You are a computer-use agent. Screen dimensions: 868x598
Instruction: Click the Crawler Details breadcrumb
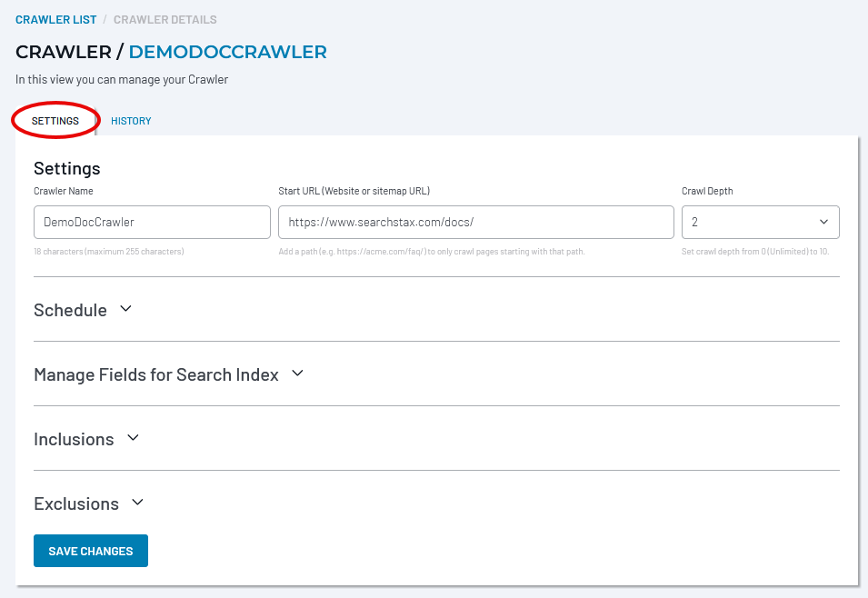pyautogui.click(x=165, y=20)
